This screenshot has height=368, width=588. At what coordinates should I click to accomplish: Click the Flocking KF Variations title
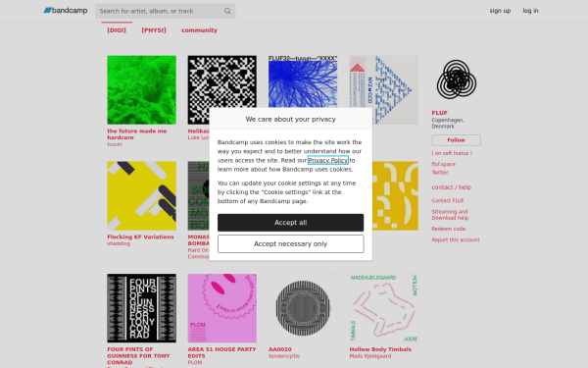point(140,237)
